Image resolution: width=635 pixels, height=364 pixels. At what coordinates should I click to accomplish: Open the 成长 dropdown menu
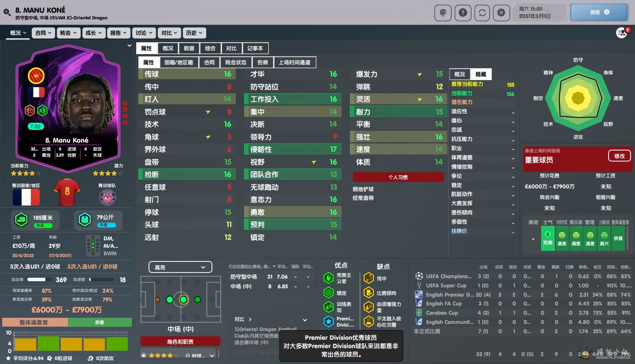pos(93,33)
